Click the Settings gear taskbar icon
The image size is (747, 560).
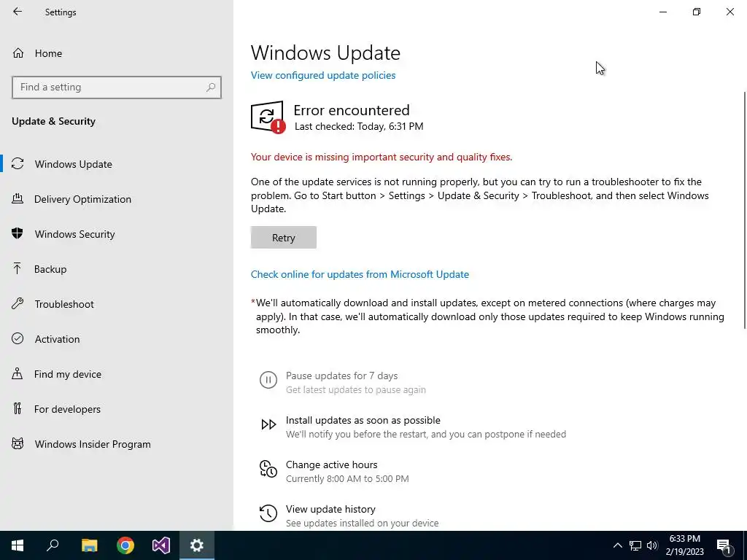197,545
